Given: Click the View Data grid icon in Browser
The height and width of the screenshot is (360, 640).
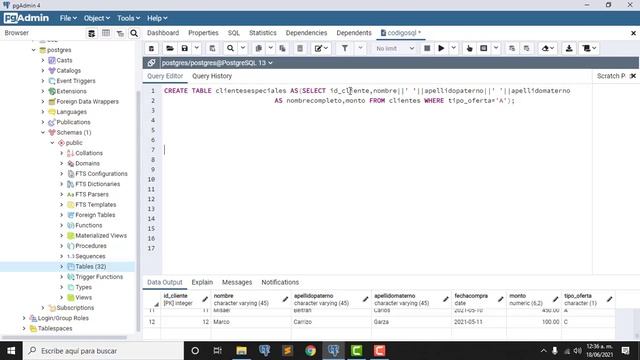Looking at the screenshot, I should (x=106, y=33).
